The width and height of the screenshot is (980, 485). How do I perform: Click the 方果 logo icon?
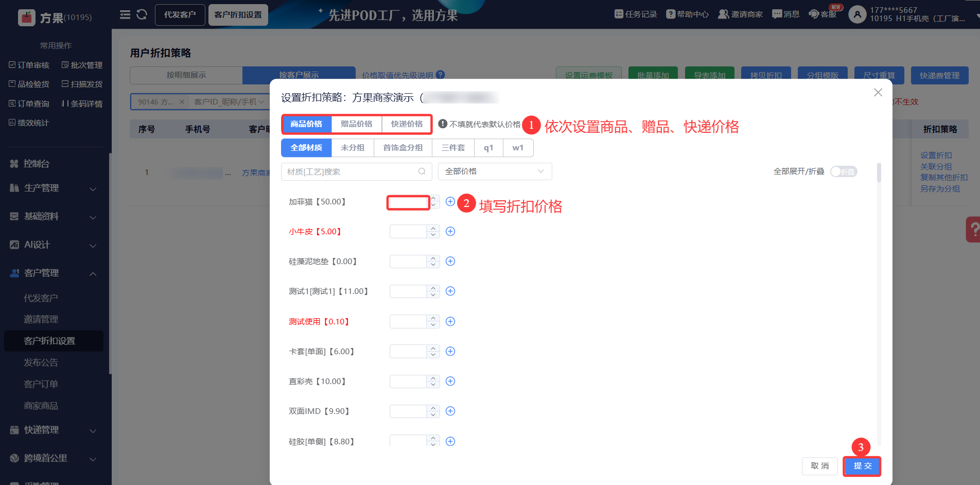(26, 18)
